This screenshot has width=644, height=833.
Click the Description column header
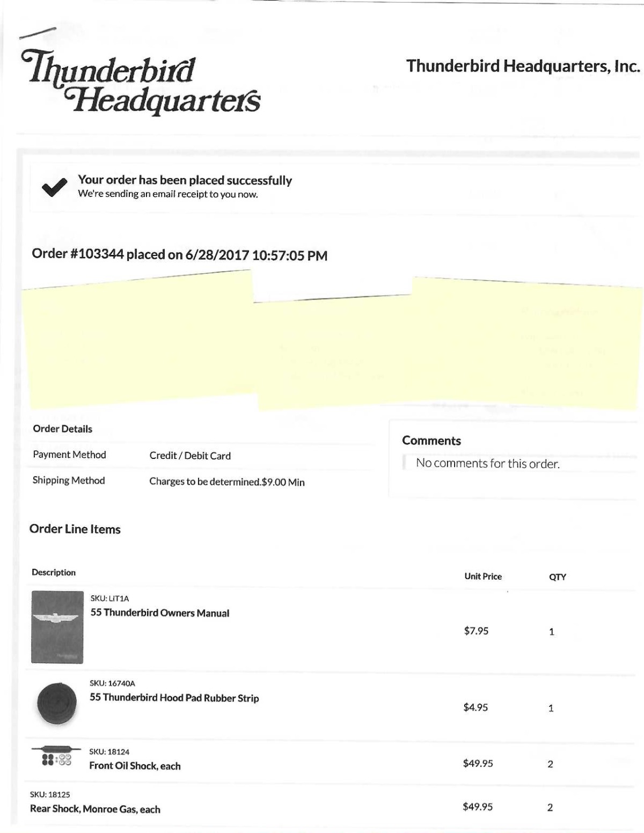tap(54, 572)
